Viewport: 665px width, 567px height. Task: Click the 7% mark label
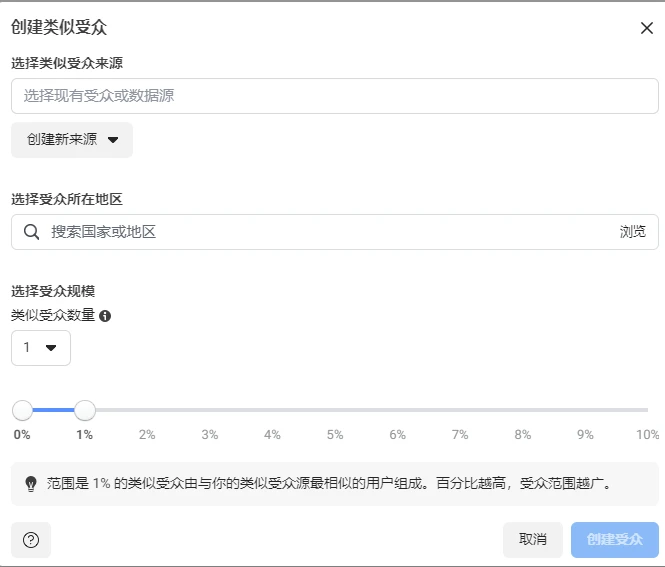[x=460, y=435]
